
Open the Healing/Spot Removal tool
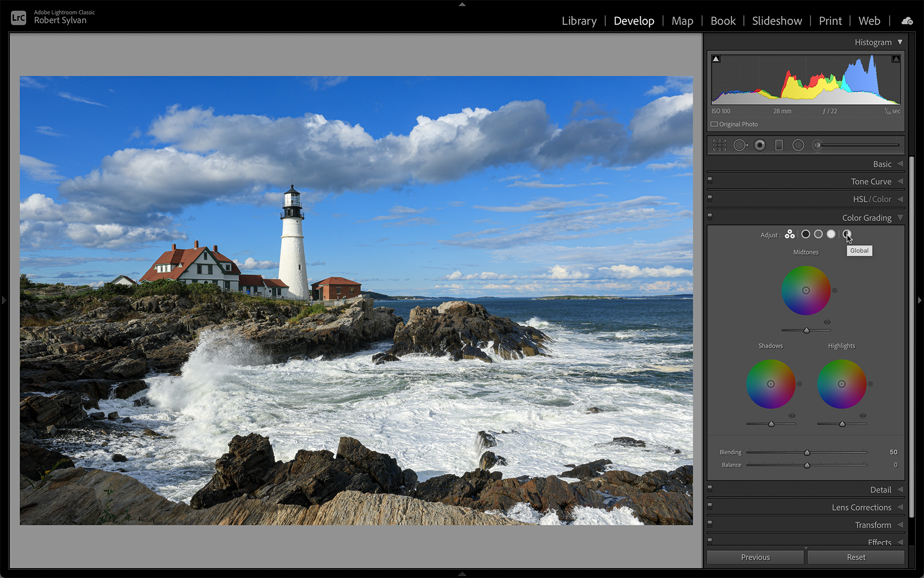point(740,145)
